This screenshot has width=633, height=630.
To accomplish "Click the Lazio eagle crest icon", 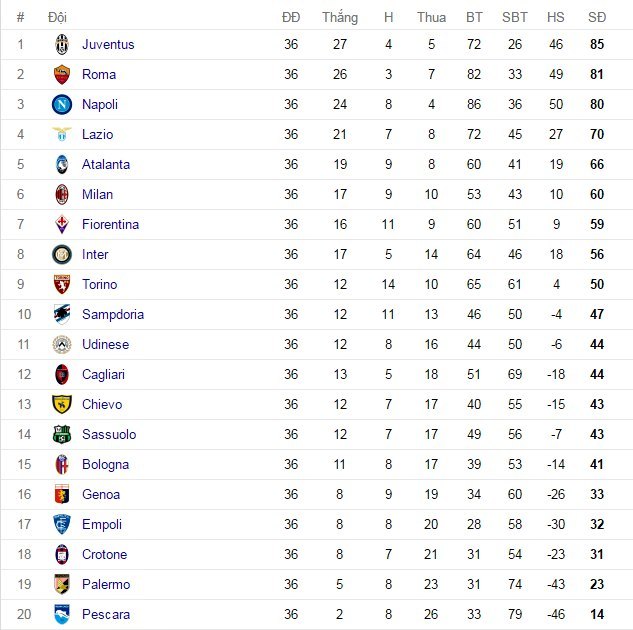I will [x=62, y=134].
